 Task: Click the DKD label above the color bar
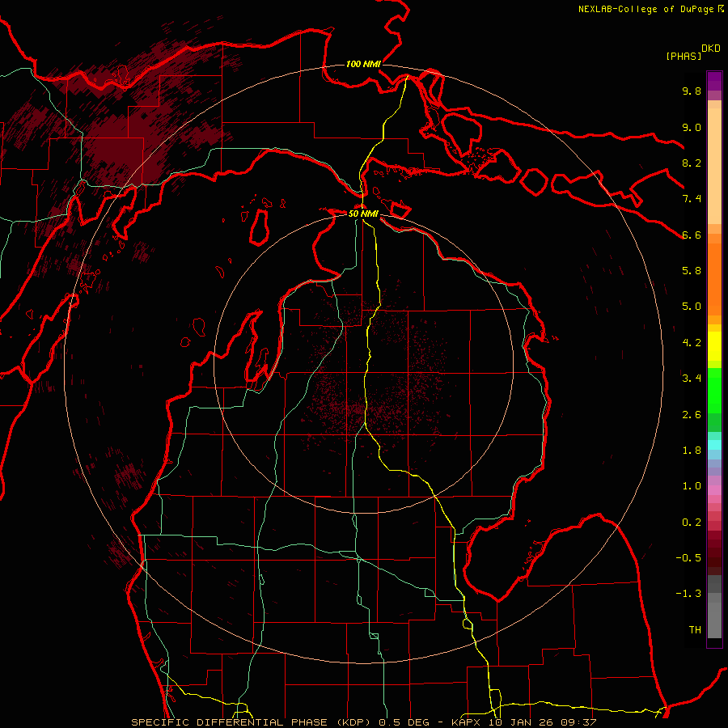[x=711, y=49]
